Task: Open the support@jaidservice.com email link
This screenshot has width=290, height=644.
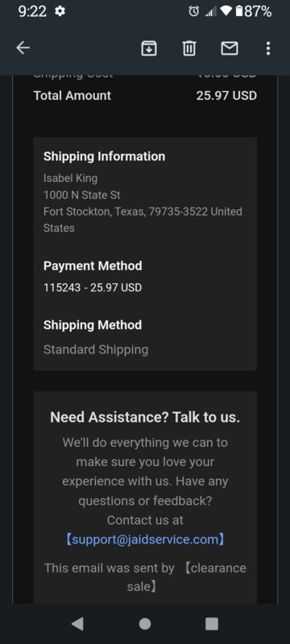Action: pyautogui.click(x=145, y=539)
